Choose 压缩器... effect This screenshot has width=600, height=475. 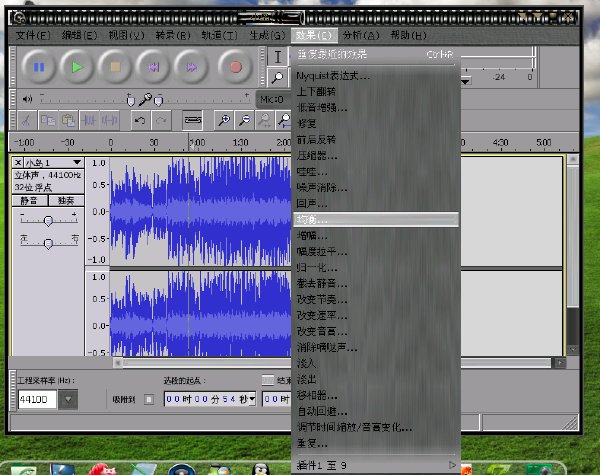376,156
